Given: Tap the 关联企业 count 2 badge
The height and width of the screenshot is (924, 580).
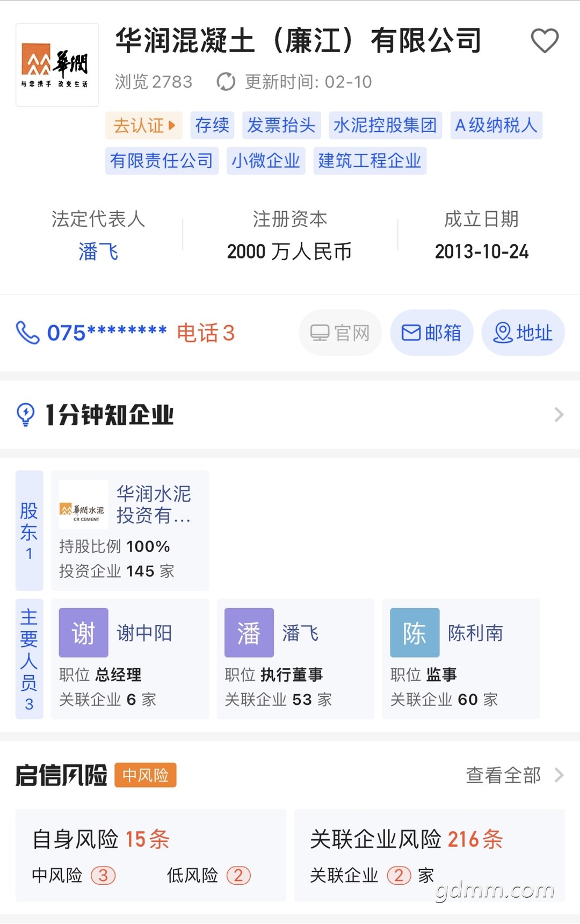Looking at the screenshot, I should click(399, 876).
